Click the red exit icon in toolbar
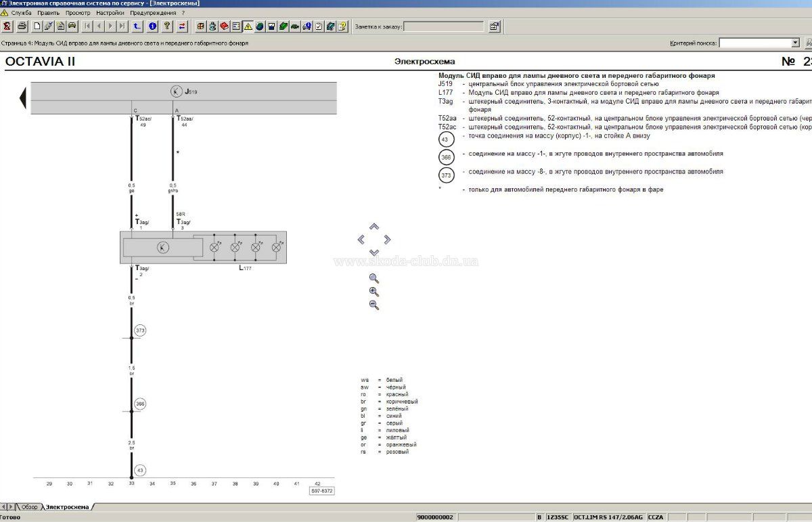This screenshot has width=812, height=522. click(x=7, y=26)
